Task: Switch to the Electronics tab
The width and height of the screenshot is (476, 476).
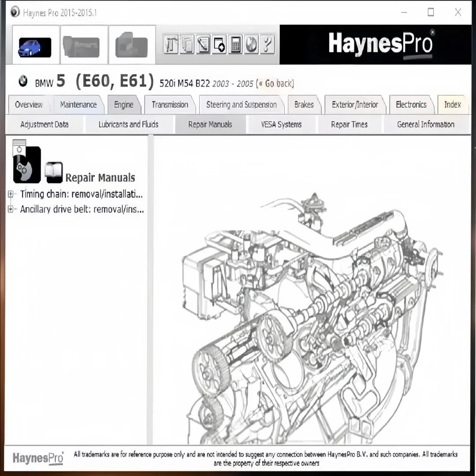Action: [411, 105]
